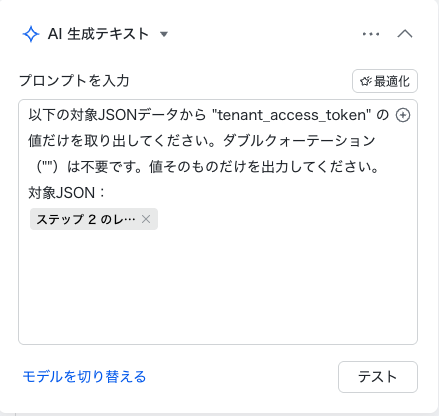This screenshot has height=416, width=439.
Task: Click the word ダブルクォーテーション in prompt
Action: tap(299, 141)
